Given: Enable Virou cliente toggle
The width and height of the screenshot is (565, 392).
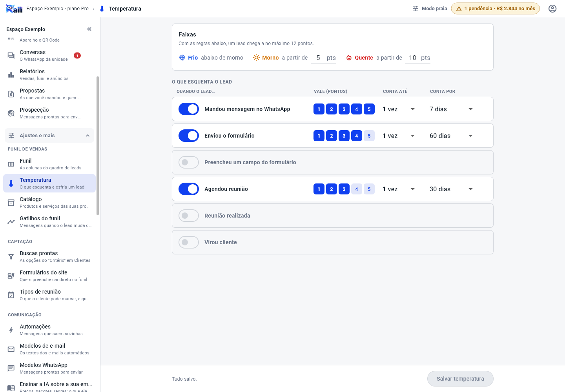Looking at the screenshot, I should (189, 242).
